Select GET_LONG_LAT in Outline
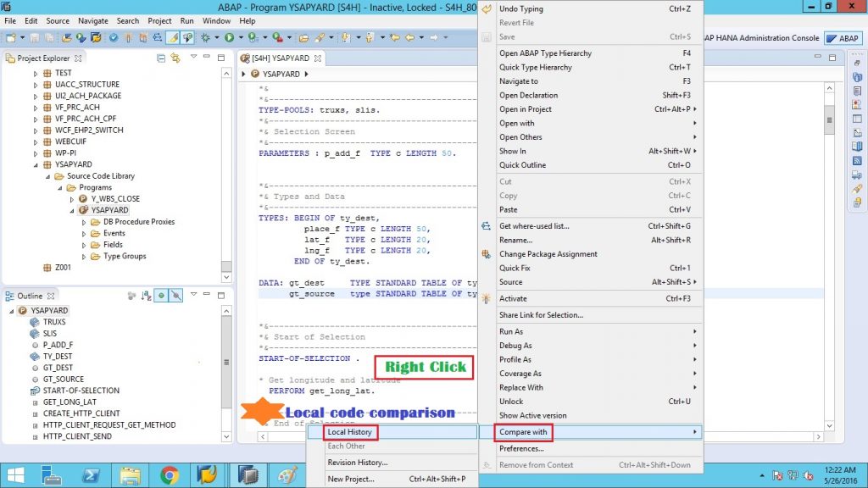 70,402
